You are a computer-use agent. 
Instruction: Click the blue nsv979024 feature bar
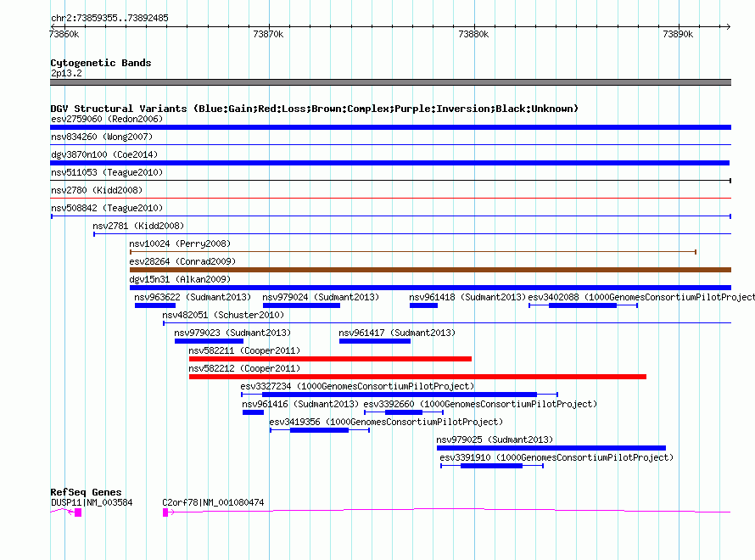point(301,305)
